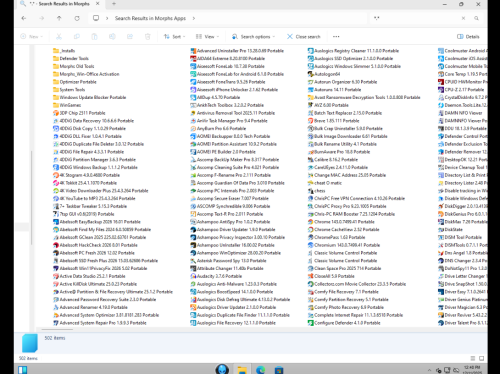Expand the Sort dropdown
Image resolution: width=500 pixels, height=374 pixels.
[x=174, y=37]
